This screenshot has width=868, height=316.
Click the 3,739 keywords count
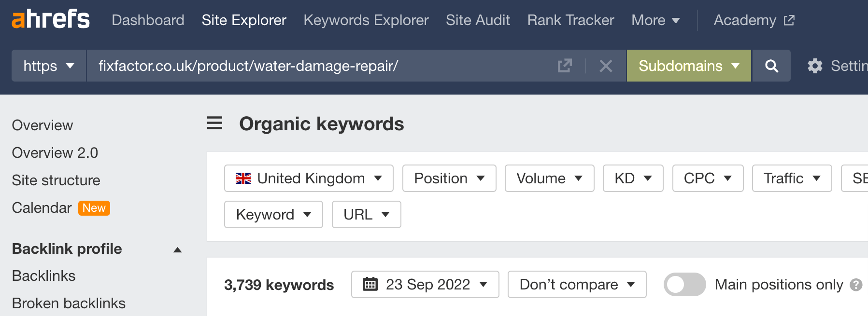click(x=279, y=285)
